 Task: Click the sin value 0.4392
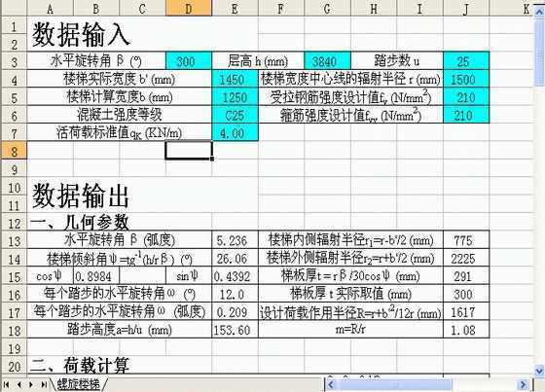[235, 276]
